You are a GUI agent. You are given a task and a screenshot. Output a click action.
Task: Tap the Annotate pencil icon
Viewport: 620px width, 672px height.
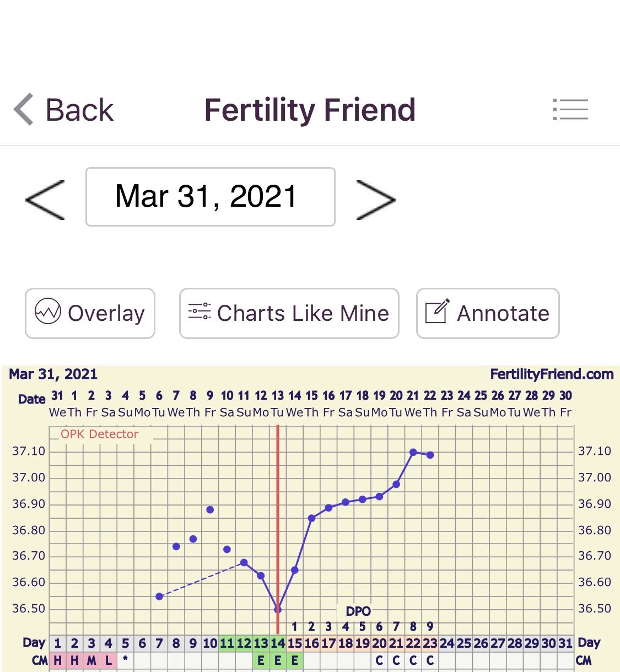[x=438, y=311]
